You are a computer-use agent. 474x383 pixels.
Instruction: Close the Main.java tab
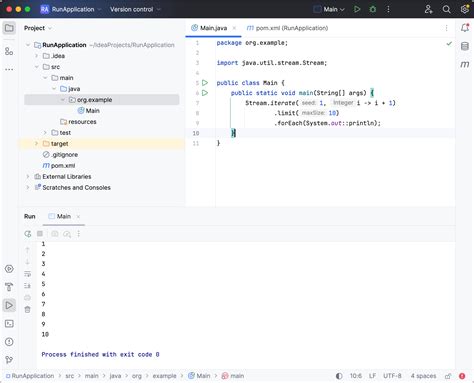click(234, 28)
